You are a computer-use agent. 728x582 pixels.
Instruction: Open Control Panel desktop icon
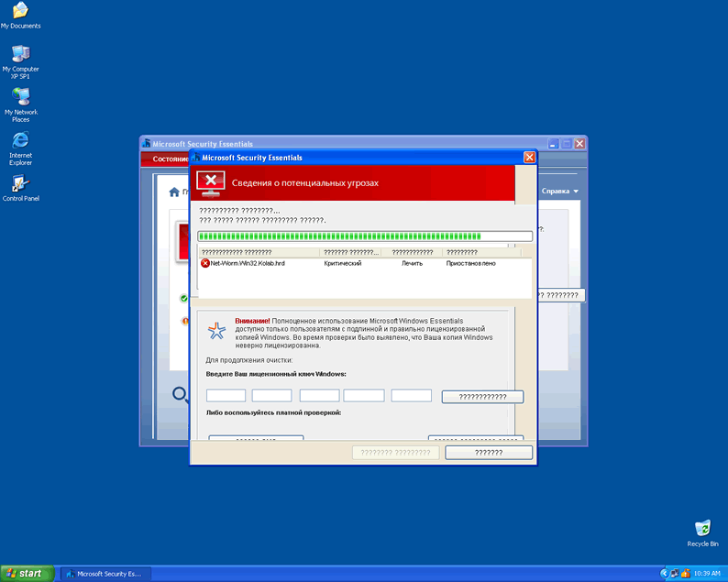click(20, 184)
